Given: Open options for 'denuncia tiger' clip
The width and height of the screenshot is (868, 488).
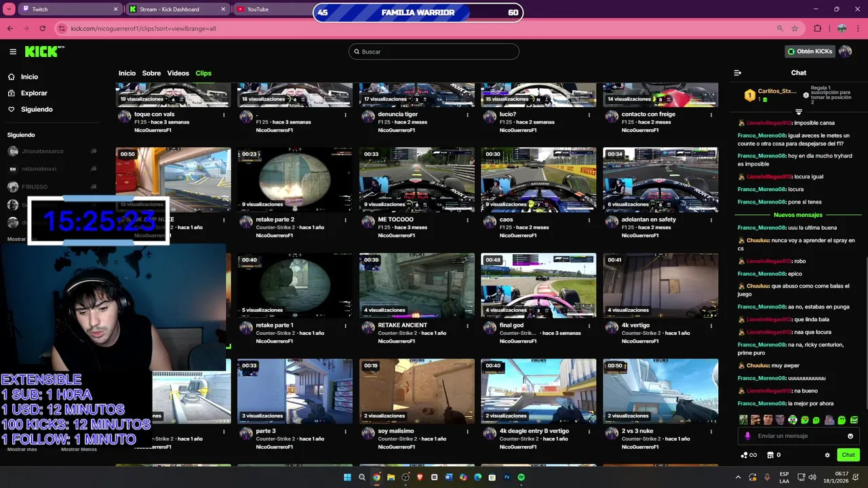Looking at the screenshot, I should tap(468, 115).
